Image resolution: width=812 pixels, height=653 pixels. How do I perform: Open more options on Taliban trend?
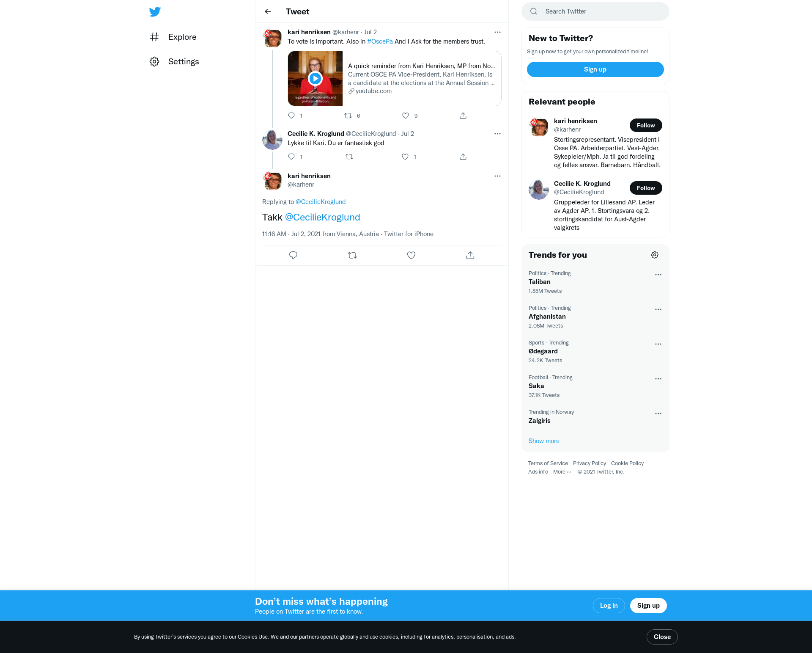tap(658, 275)
